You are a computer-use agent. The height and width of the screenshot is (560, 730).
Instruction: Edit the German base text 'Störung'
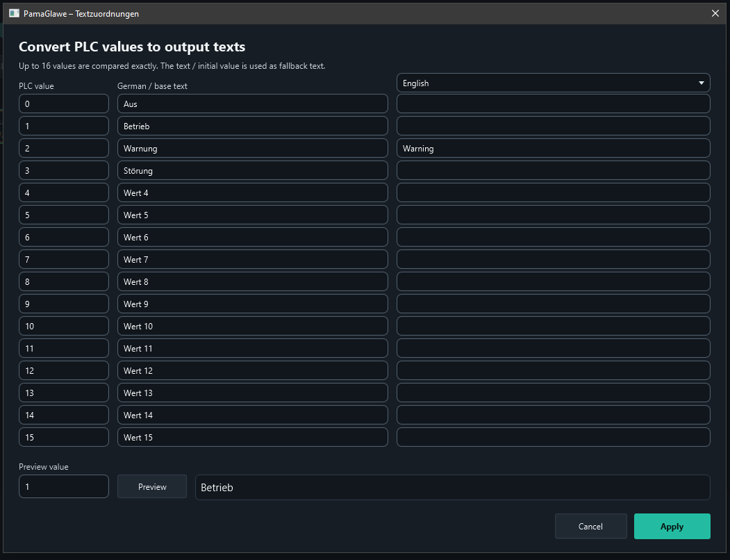(252, 170)
